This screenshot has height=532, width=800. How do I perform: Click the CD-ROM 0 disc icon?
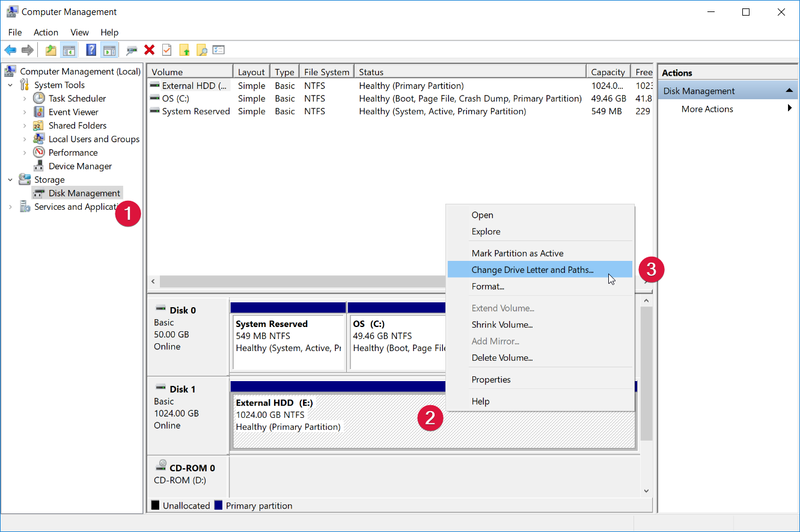161,465
